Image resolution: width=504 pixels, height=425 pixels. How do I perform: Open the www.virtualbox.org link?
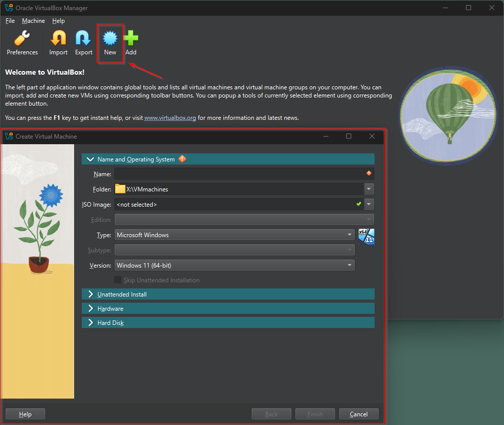click(x=170, y=118)
